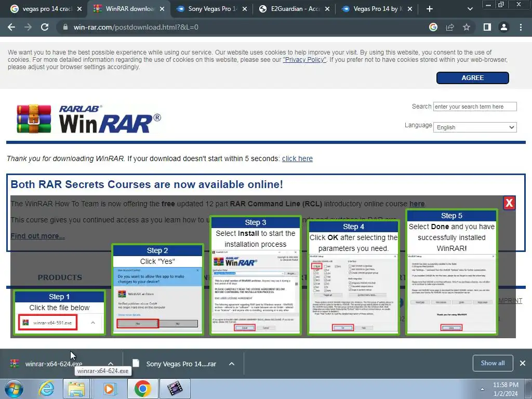Click the site lock icon in address bar
This screenshot has width=532, height=399.
coord(65,27)
